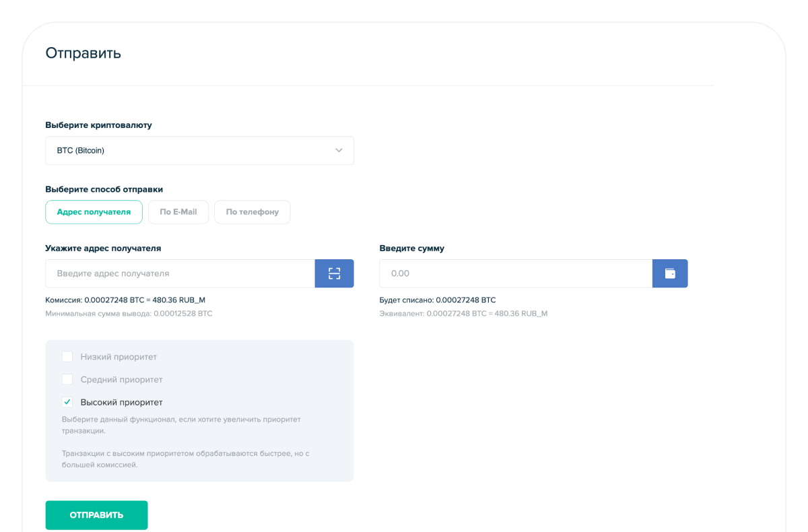
Task: Select the blue scan button beside address input
Action: [x=334, y=273]
